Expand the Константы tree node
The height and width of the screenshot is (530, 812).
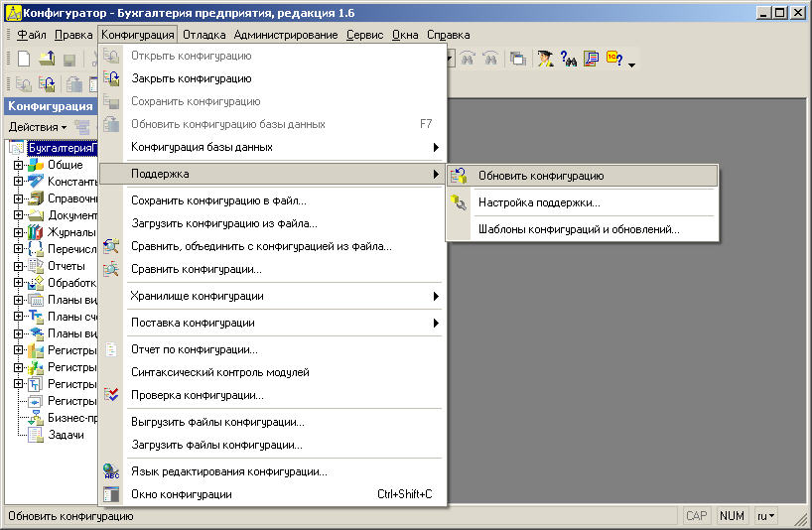[x=18, y=182]
